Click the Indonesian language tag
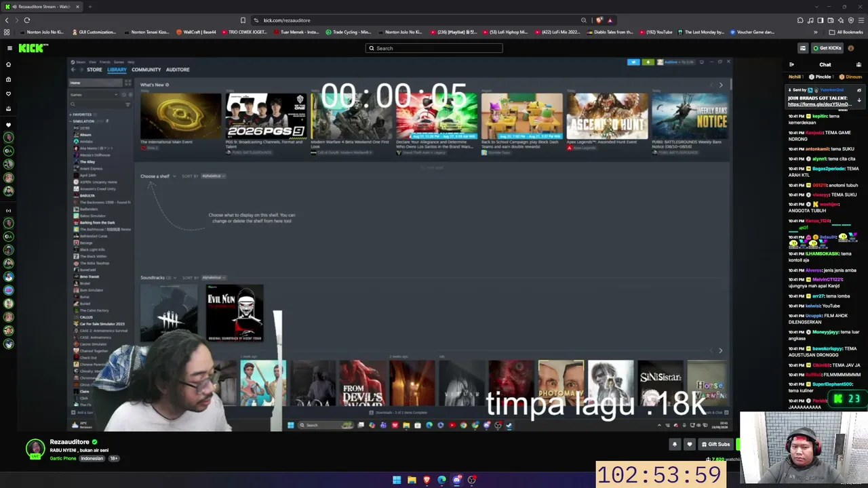Screen dimensions: 868x488 pos(92,458)
